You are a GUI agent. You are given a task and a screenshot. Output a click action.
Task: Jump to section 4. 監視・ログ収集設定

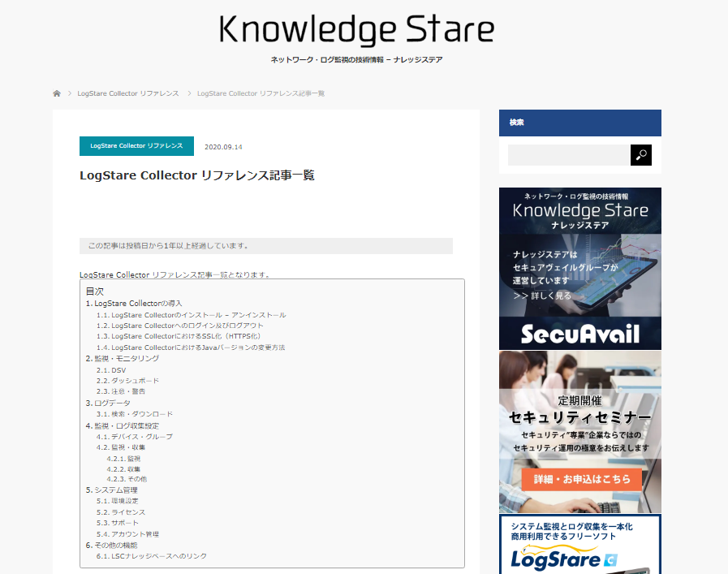coord(123,426)
